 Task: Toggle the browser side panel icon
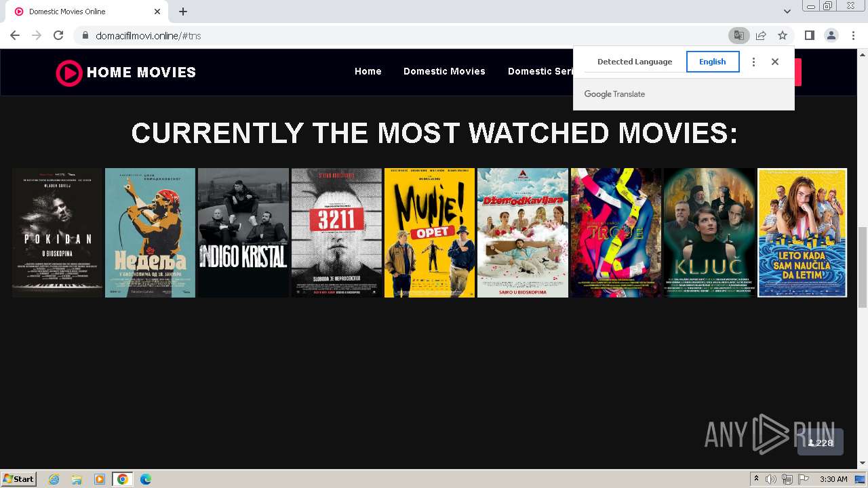(809, 35)
